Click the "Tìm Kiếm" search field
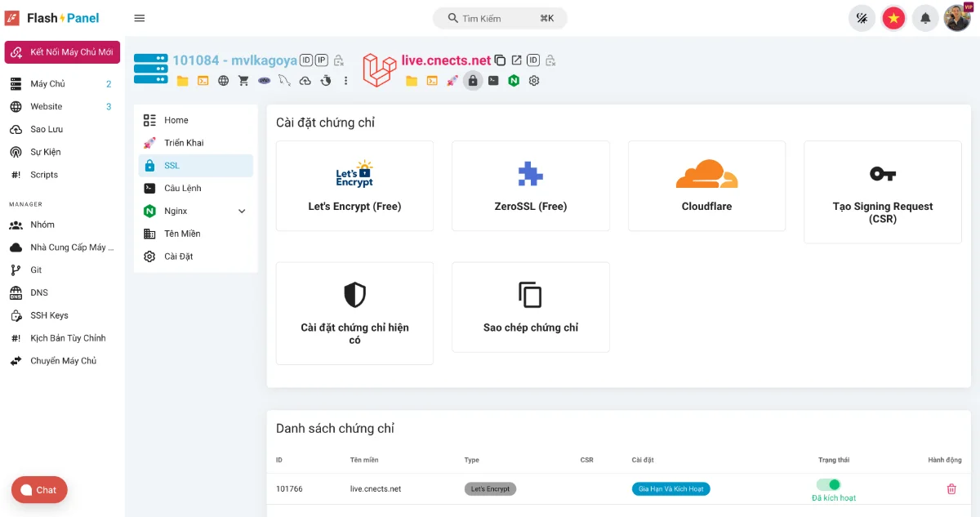The width and height of the screenshot is (980, 517). click(499, 17)
